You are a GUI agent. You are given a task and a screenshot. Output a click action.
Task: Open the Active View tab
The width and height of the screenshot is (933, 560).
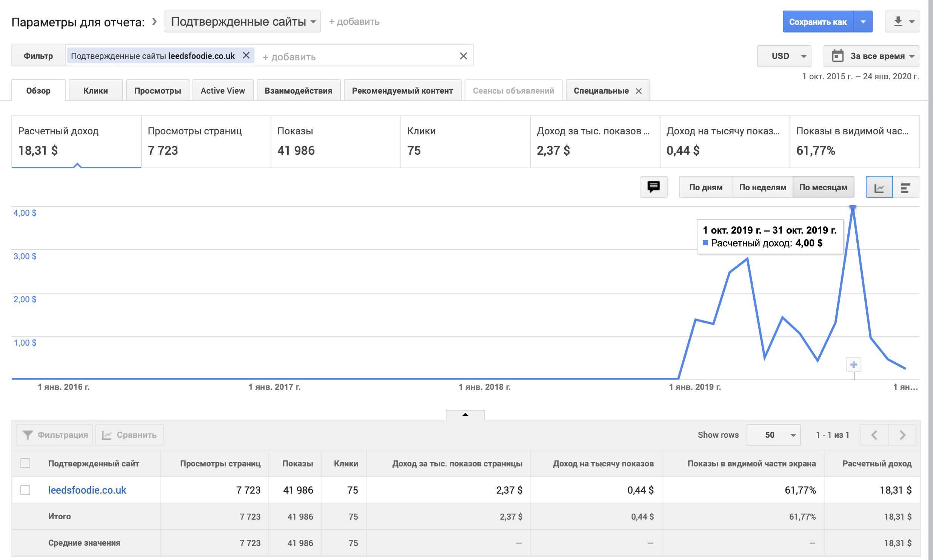point(223,91)
